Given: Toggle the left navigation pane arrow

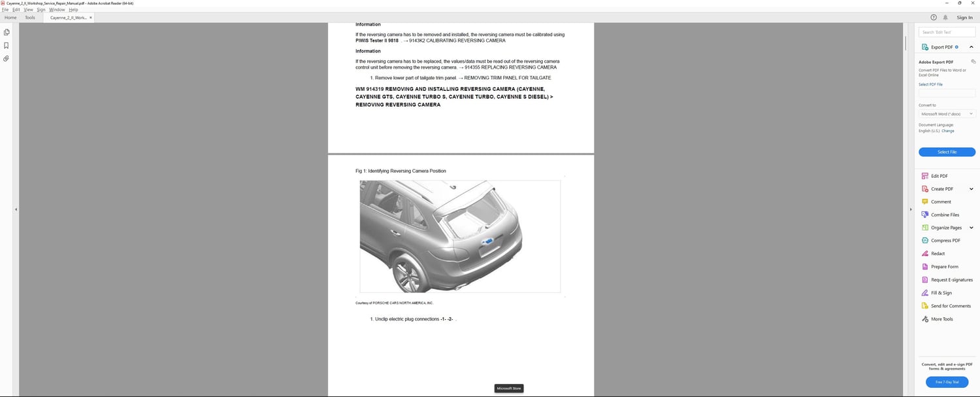Looking at the screenshot, I should pos(16,209).
